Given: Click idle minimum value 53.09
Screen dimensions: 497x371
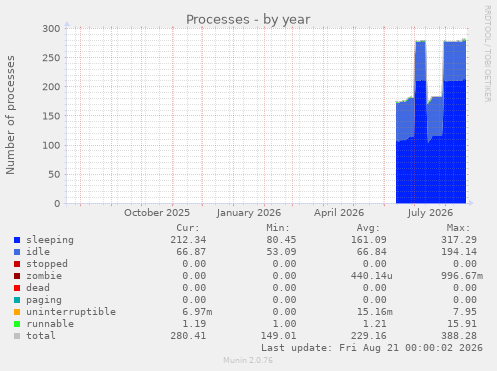Looking at the screenshot, I should [281, 252].
